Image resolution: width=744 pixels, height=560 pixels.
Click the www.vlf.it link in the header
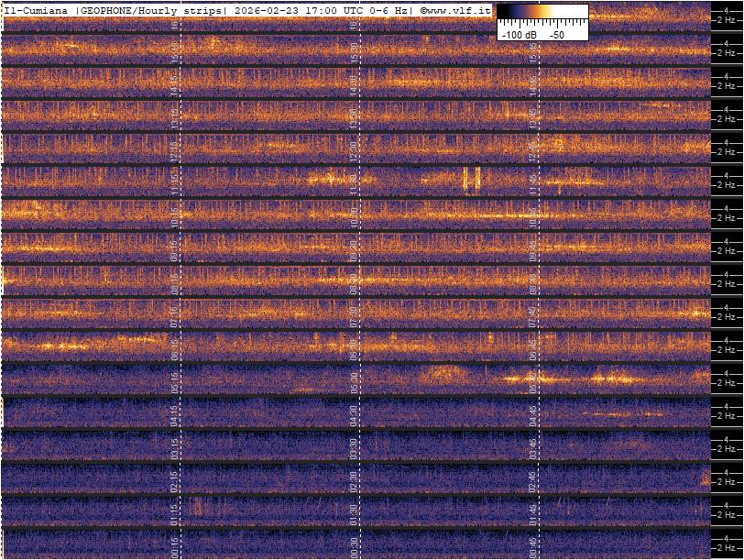pyautogui.click(x=459, y=10)
